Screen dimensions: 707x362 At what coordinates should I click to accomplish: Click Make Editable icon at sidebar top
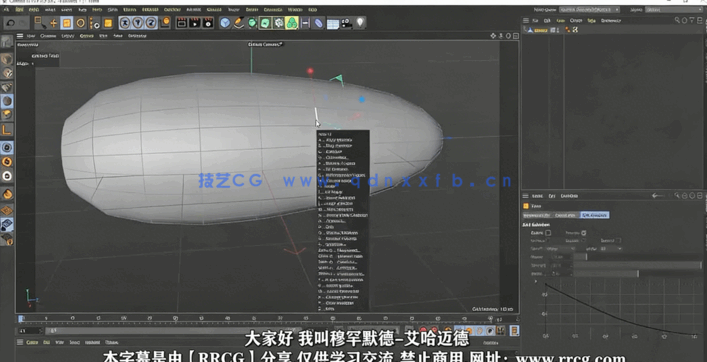coord(7,41)
